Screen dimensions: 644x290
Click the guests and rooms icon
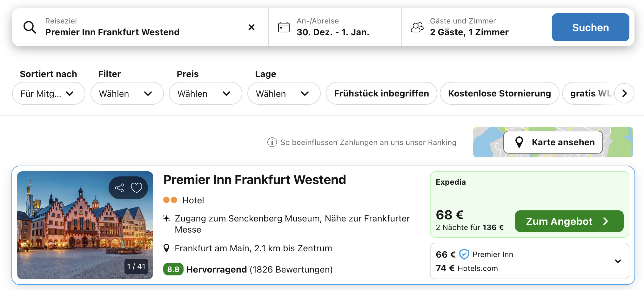(417, 28)
